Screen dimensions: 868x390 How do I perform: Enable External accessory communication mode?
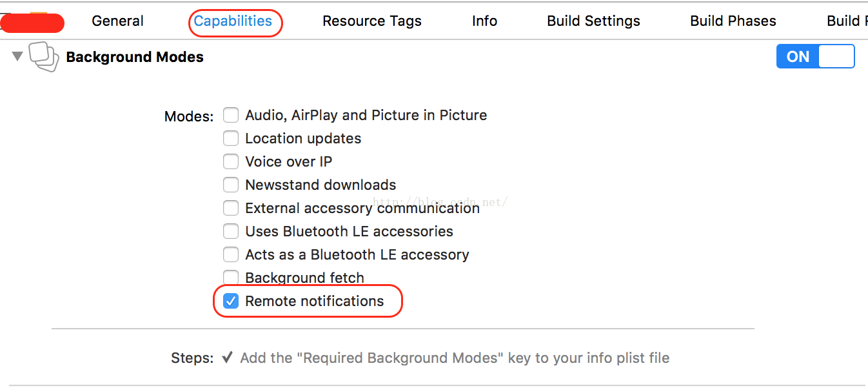(x=231, y=209)
